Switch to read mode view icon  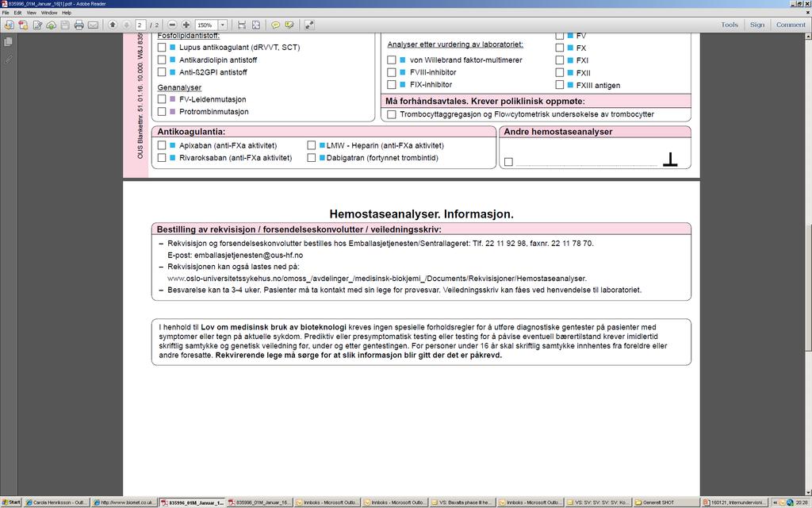pyautogui.click(x=309, y=25)
